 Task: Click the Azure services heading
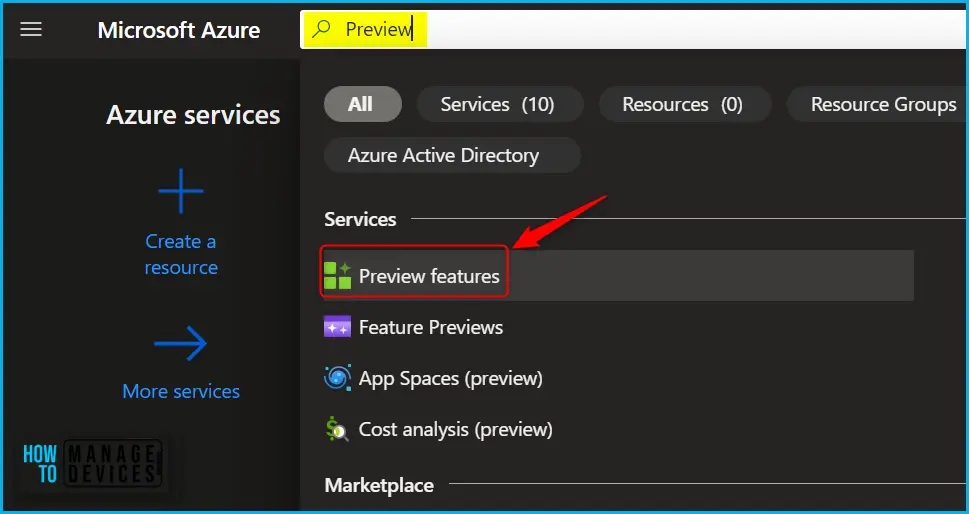[x=193, y=115]
